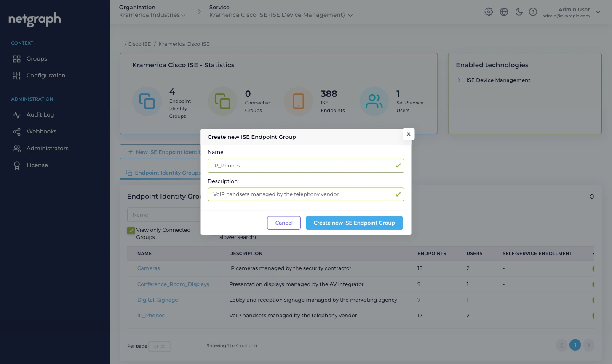The width and height of the screenshot is (612, 364).
Task: Select Groups in the Context menu
Action: (x=37, y=58)
